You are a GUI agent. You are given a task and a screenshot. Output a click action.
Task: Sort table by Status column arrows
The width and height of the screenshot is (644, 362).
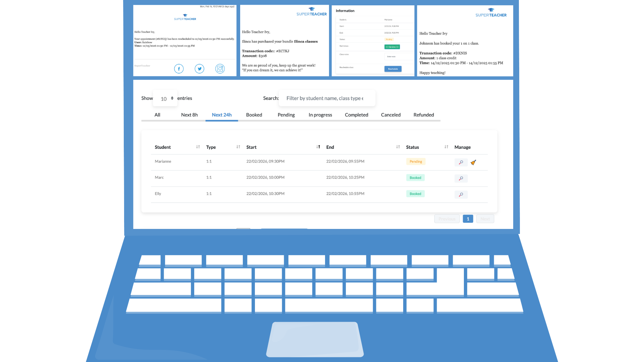[446, 147]
